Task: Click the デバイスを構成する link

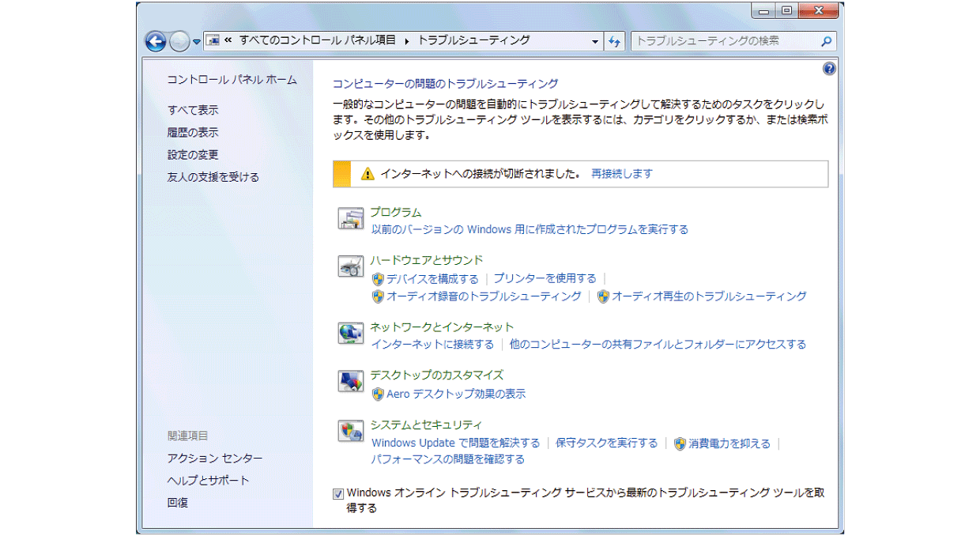Action: point(432,279)
